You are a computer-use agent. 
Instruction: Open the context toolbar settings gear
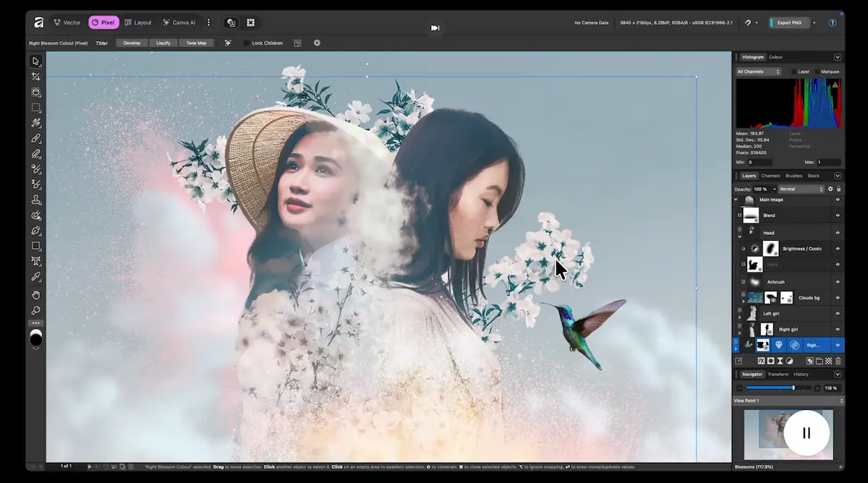317,43
